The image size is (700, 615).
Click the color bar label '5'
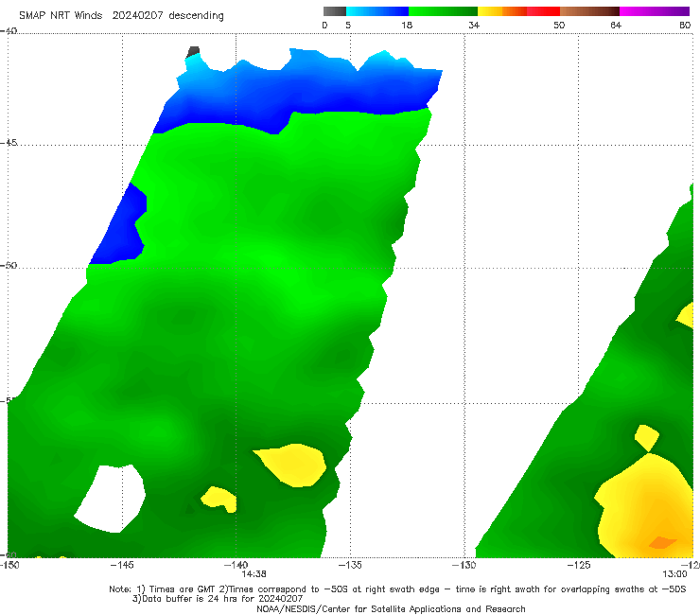coord(348,25)
